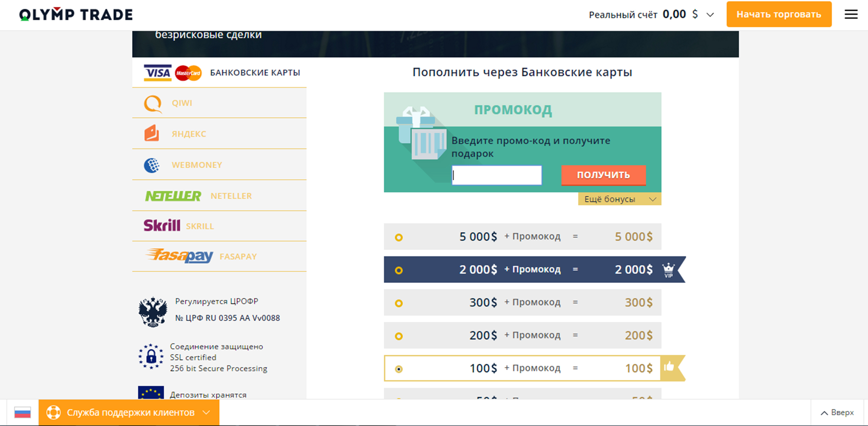Open the Реальный счёт account dropdown arrow
The width and height of the screenshot is (868, 426).
[x=710, y=15]
